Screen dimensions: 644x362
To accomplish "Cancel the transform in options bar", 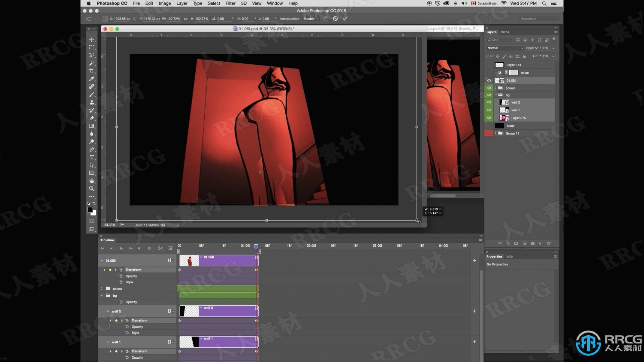I will tap(335, 19).
